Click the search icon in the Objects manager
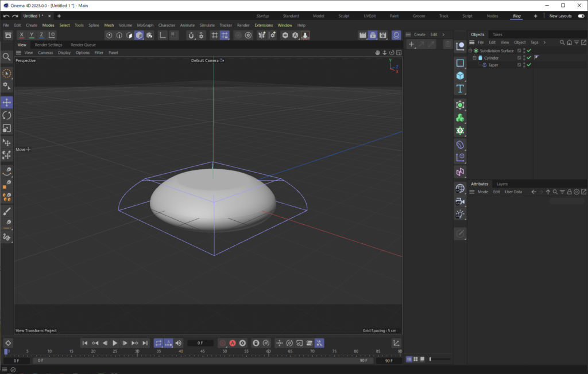Viewport: 588px width, 374px height. click(562, 42)
